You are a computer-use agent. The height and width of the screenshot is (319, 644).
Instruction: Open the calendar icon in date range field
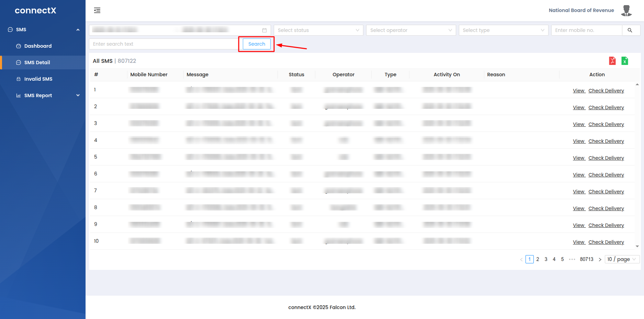264,30
